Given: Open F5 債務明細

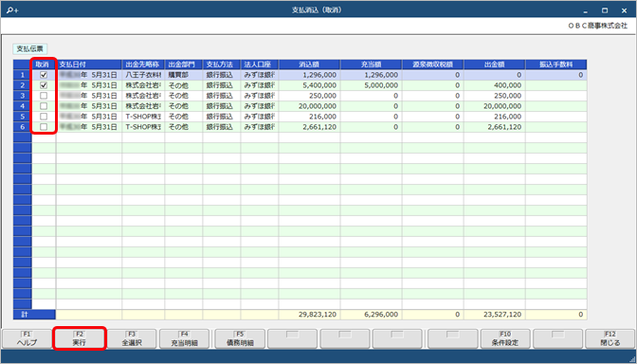Looking at the screenshot, I should pos(240,338).
